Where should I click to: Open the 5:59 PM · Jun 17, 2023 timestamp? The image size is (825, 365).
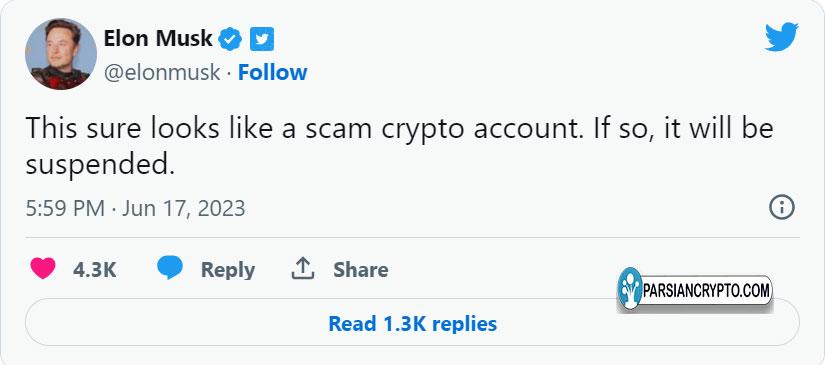click(x=136, y=208)
